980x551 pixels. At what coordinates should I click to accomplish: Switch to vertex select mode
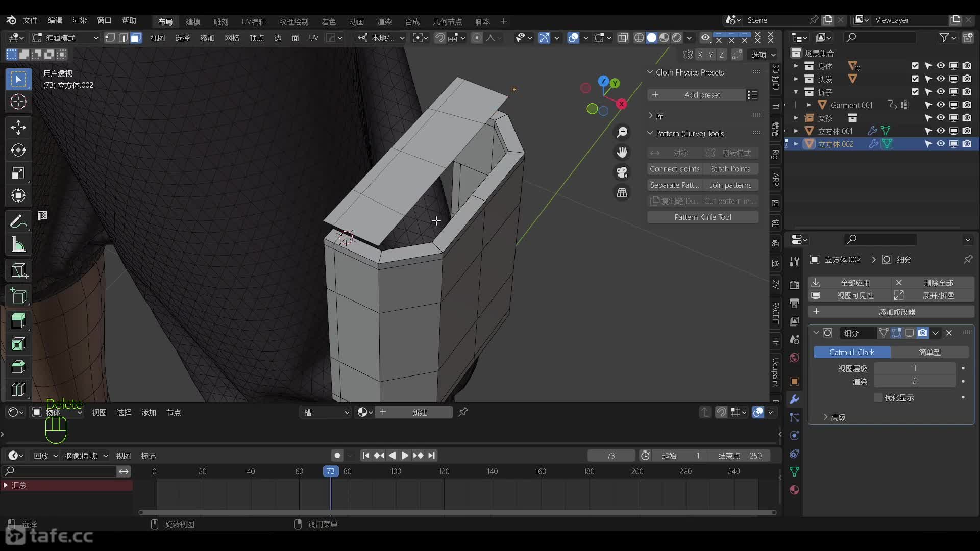pyautogui.click(x=110, y=38)
